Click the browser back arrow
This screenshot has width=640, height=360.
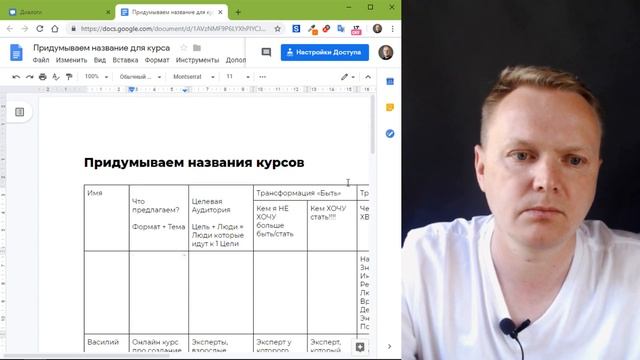(x=10, y=29)
